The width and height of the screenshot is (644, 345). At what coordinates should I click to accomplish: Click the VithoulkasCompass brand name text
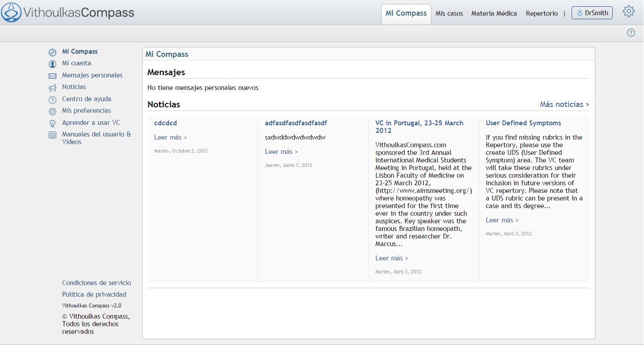(79, 13)
